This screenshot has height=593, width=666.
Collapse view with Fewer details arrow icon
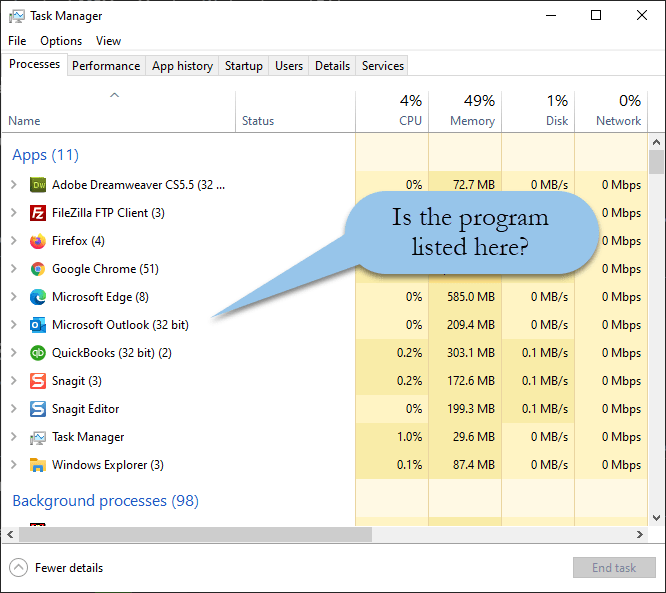coord(18,568)
